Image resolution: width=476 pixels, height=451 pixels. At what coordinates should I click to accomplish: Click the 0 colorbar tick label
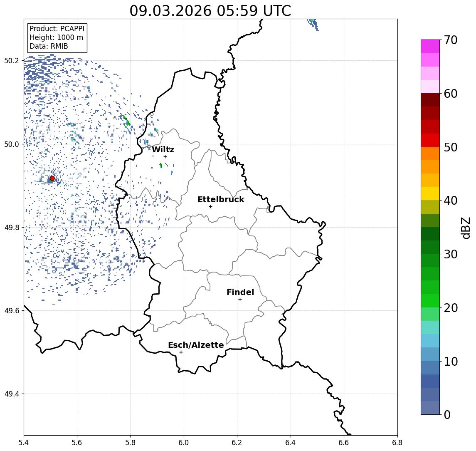coord(447,414)
